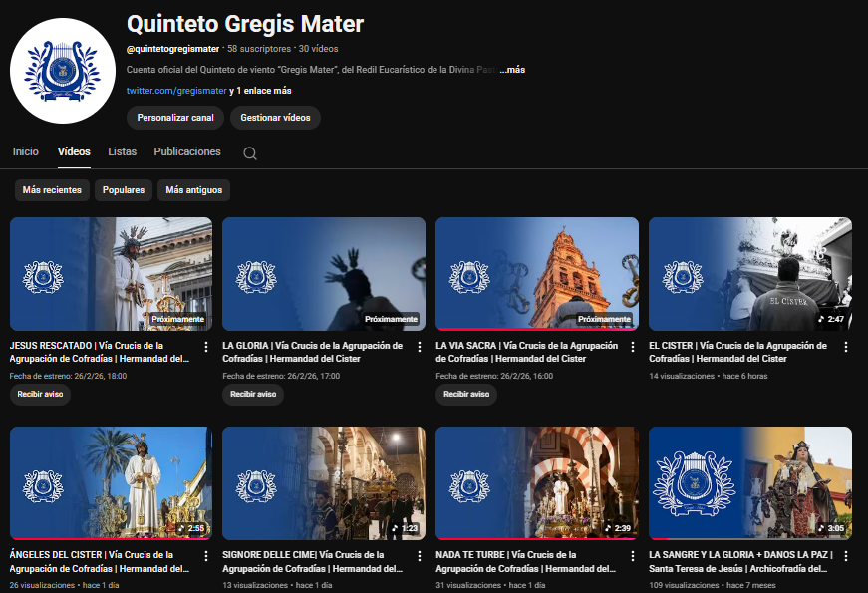Open options menu for ÁNGELES DEL CISTER video
Viewport: 868px width, 593px height.
pyautogui.click(x=206, y=554)
